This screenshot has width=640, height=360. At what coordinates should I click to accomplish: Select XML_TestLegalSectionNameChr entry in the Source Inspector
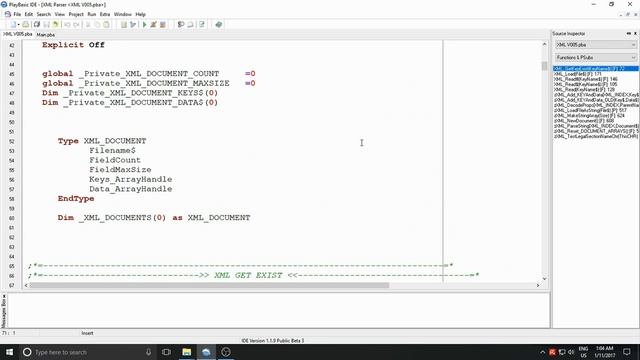tap(596, 136)
